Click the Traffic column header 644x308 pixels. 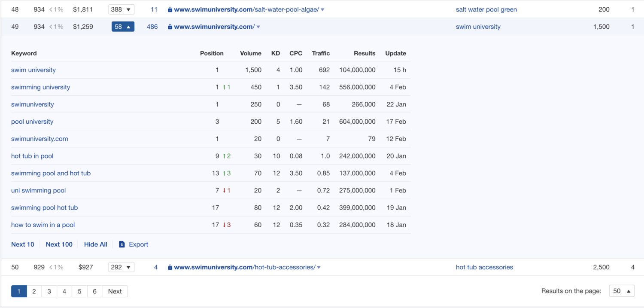321,53
